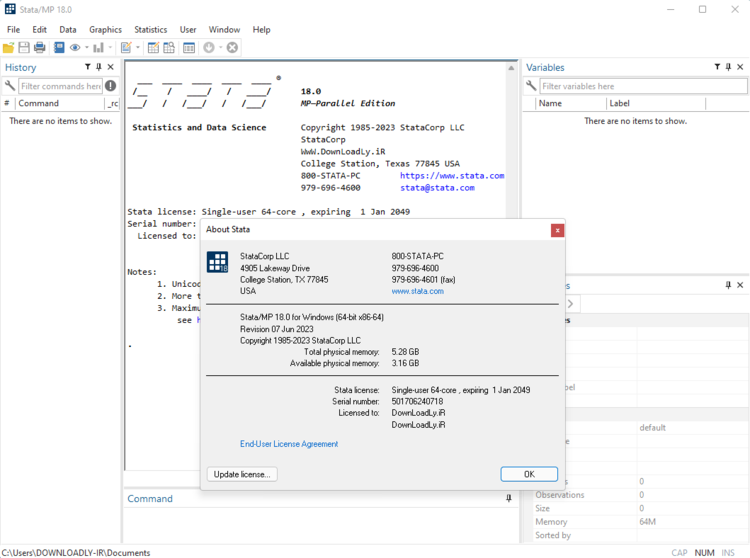Click the Results window scroll up arrow
Viewport: 750px width, 558px height.
click(513, 66)
